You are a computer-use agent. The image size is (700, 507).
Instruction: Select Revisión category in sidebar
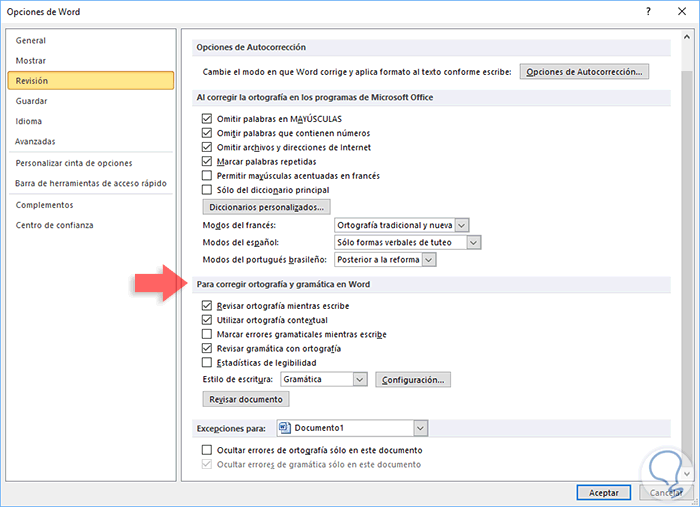point(91,81)
